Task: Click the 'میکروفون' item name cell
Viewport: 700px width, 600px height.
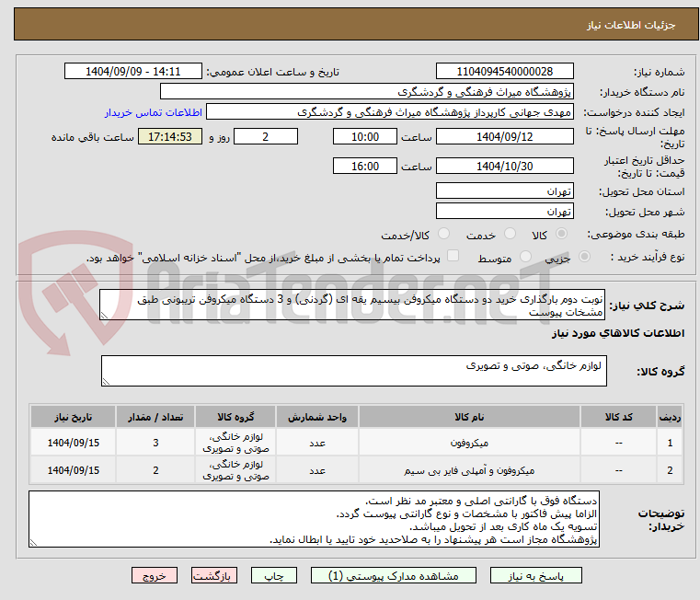Action: 469,443
